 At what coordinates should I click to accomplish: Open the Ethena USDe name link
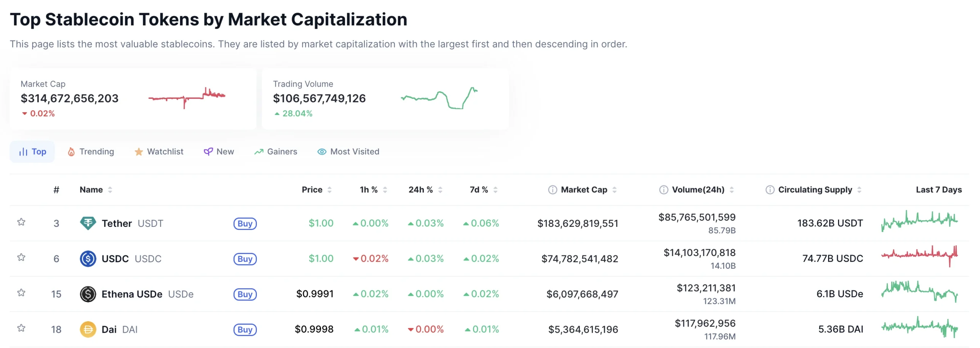point(147,294)
